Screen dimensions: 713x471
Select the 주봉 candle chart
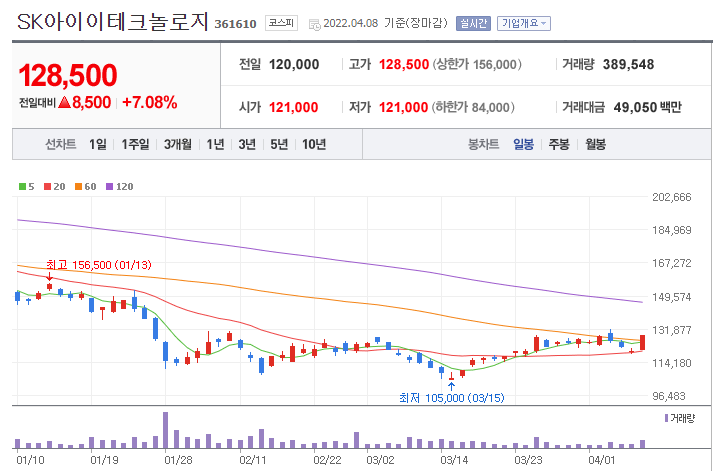click(x=559, y=145)
